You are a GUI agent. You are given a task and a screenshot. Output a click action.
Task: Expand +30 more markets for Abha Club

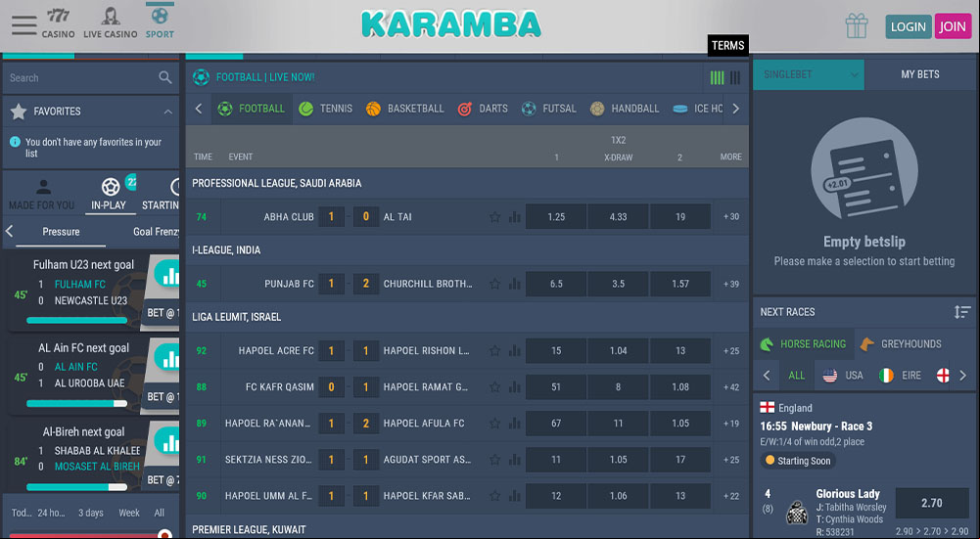pyautogui.click(x=731, y=217)
